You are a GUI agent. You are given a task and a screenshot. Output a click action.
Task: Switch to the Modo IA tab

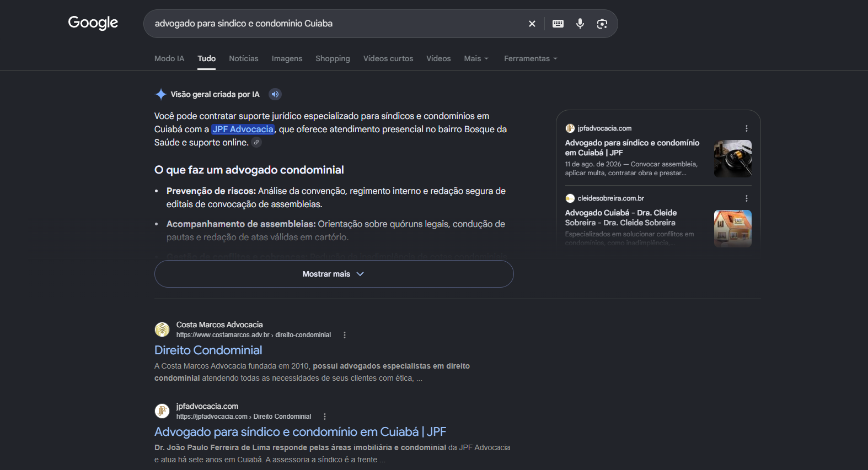click(x=169, y=58)
